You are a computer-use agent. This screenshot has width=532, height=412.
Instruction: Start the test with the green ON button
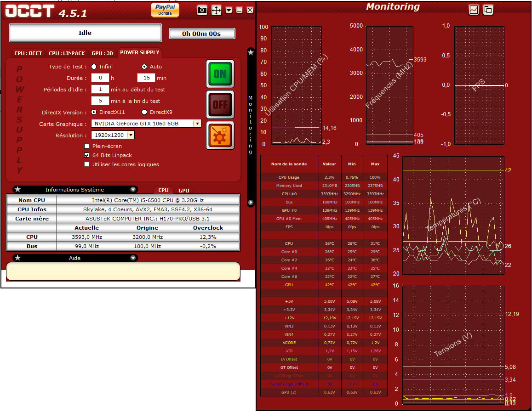220,74
